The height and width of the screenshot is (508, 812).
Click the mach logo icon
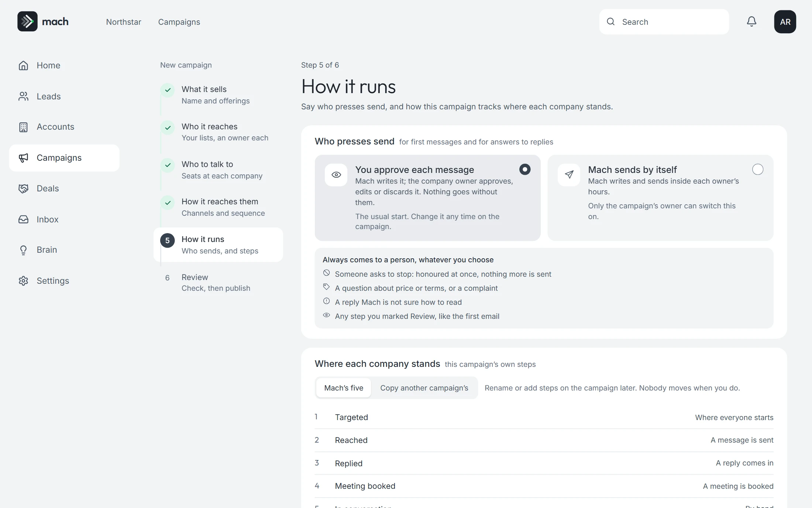pyautogui.click(x=27, y=21)
